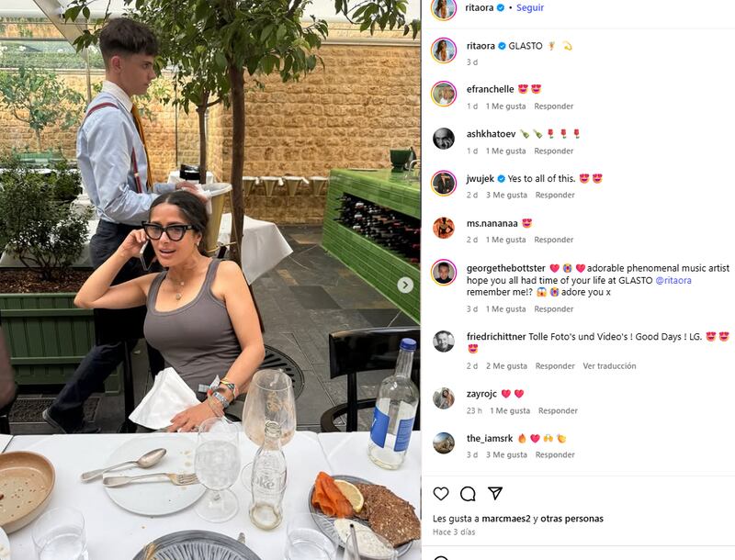
Task: Open ritaora profile picture in header
Action: tap(444, 8)
